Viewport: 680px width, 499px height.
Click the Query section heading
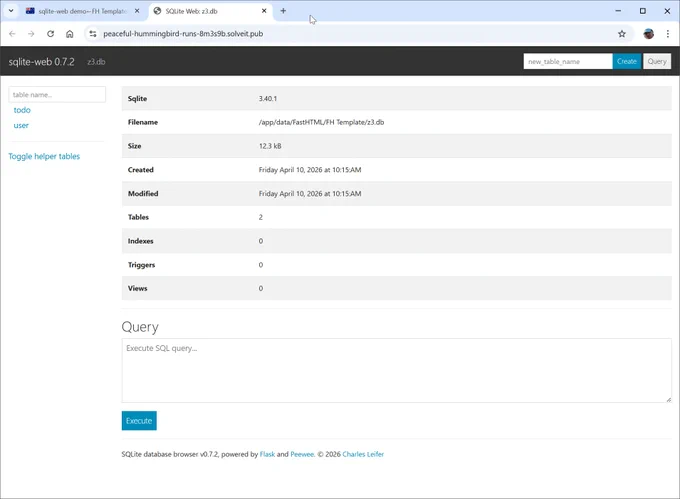[140, 327]
